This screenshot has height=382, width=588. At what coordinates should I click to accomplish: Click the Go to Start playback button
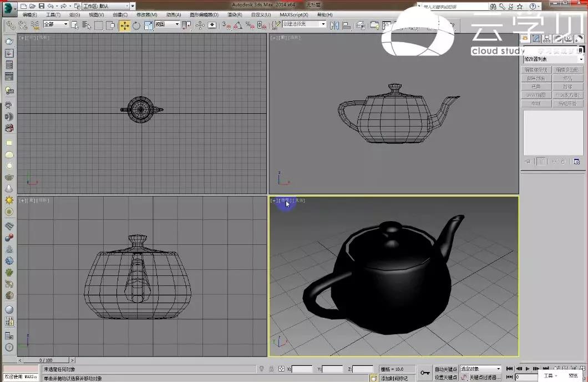[x=510, y=369]
